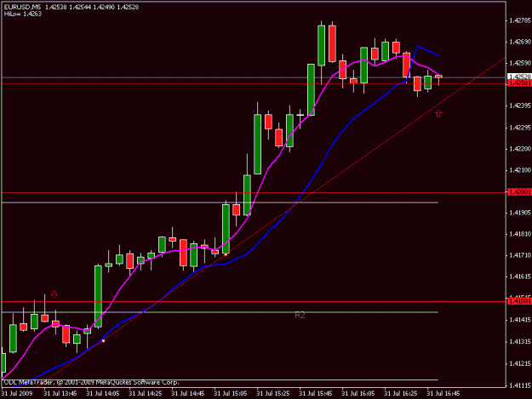Click the HiLo= 1.4263 indicator label
Screen dimensions: 532x399
23,14
